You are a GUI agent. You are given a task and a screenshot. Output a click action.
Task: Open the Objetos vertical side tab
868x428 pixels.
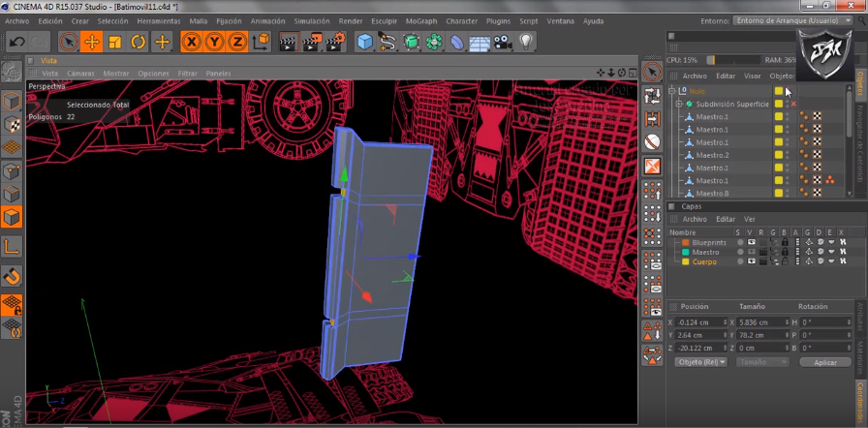coord(860,82)
